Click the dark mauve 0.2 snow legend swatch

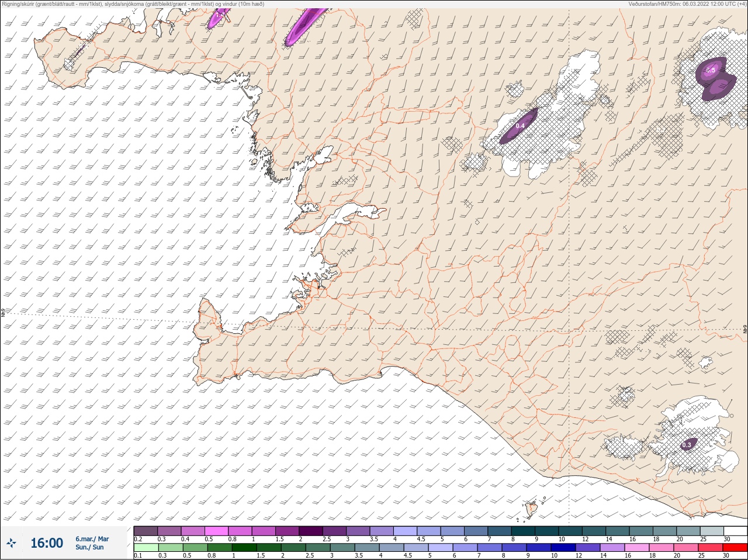[x=146, y=531]
